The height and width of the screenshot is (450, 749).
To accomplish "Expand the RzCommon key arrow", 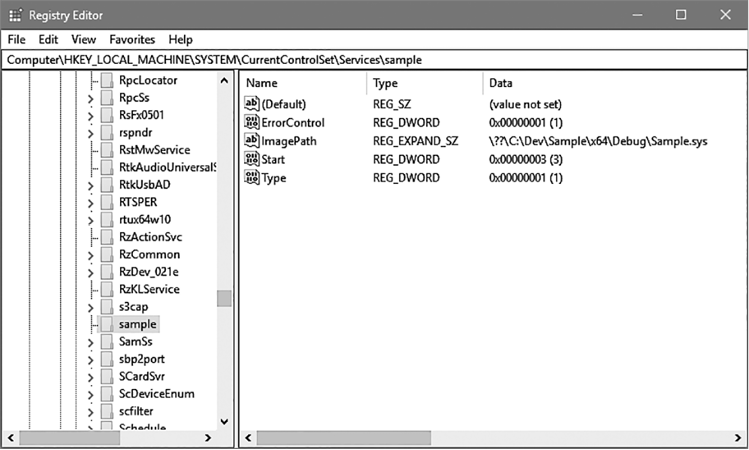I will tap(91, 255).
